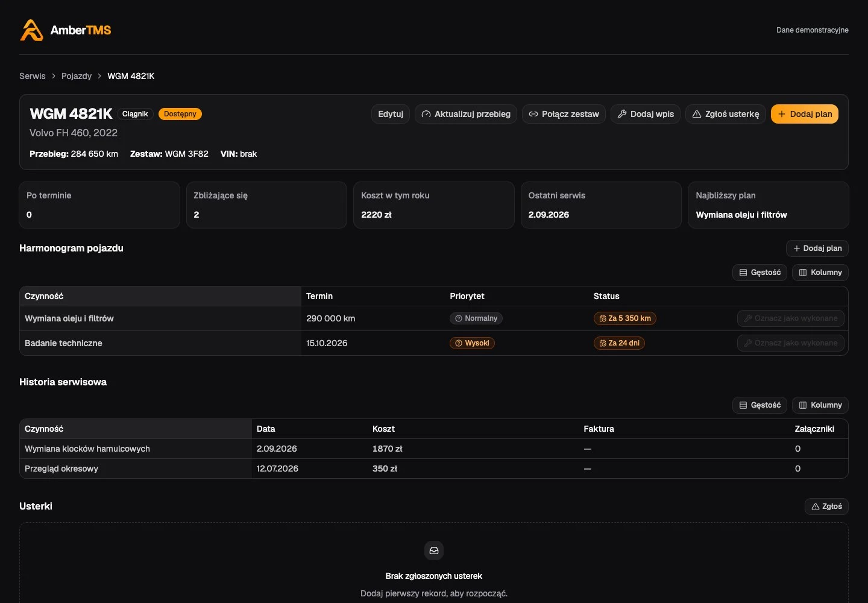Click the Zbliżające się summary card

(266, 205)
